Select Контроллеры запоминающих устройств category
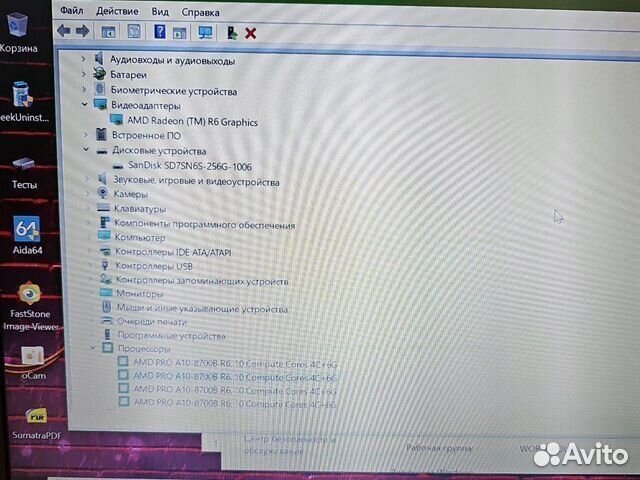This screenshot has height=480, width=640. pyautogui.click(x=202, y=281)
